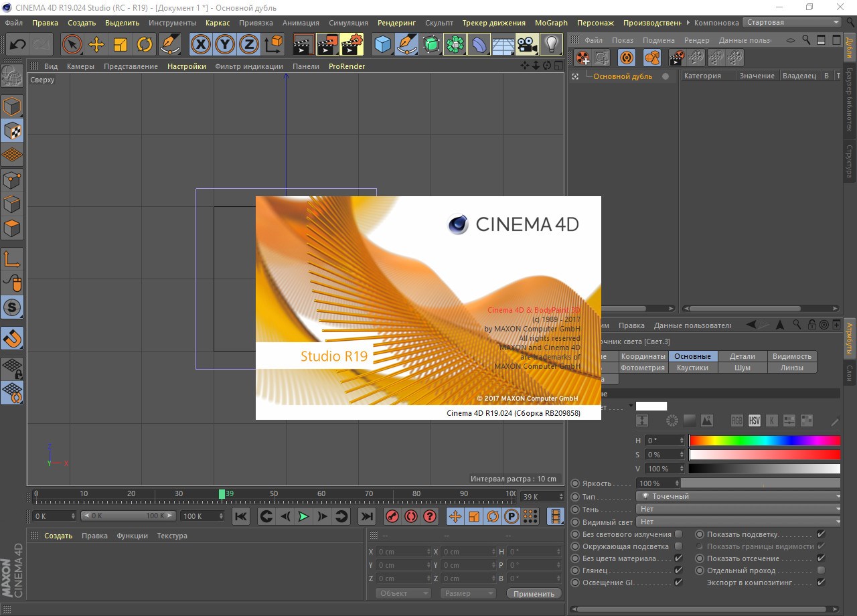Open the 'Рендеринг' menu
This screenshot has height=616, width=857.
pos(396,23)
